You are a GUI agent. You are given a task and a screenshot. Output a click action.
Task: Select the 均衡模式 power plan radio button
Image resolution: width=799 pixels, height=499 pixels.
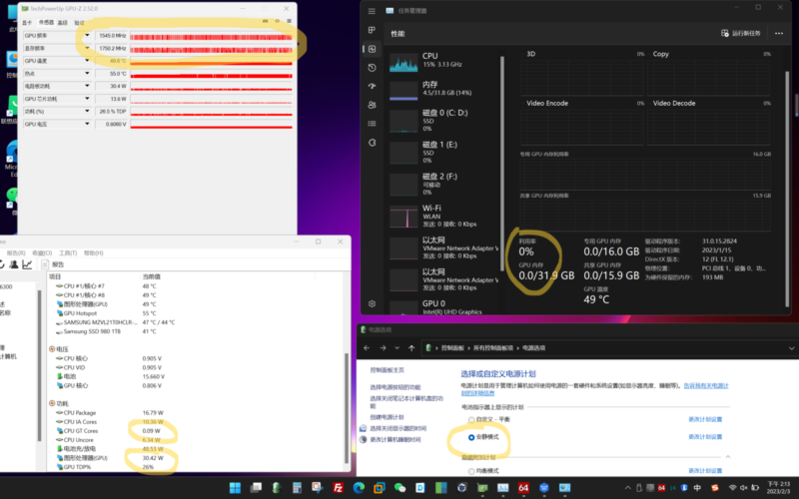click(x=471, y=470)
